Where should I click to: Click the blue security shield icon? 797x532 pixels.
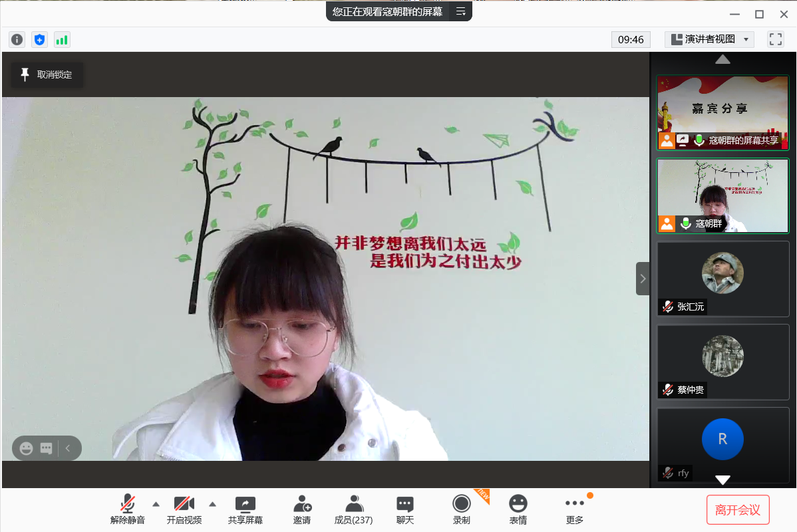pyautogui.click(x=39, y=40)
